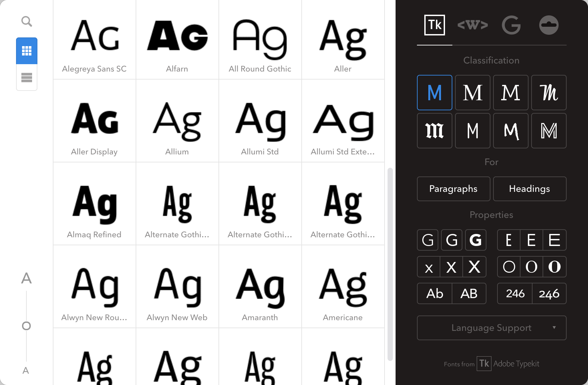
Task: Select the serif classification filter
Action: pyautogui.click(x=473, y=93)
